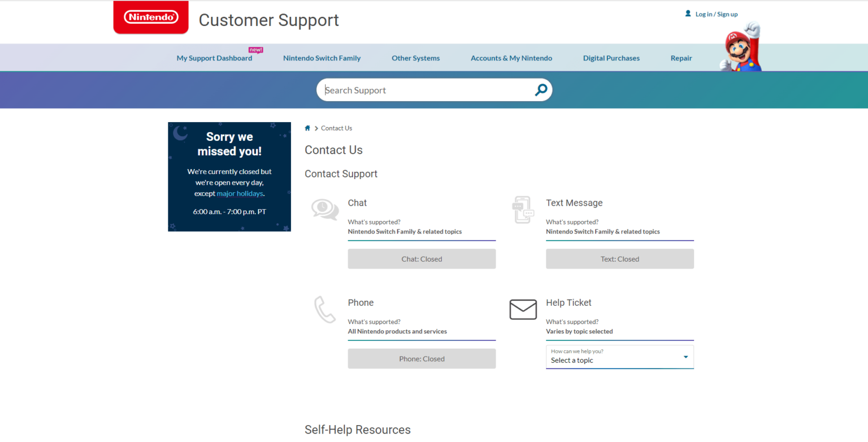Open My Support Dashboard menu

214,58
